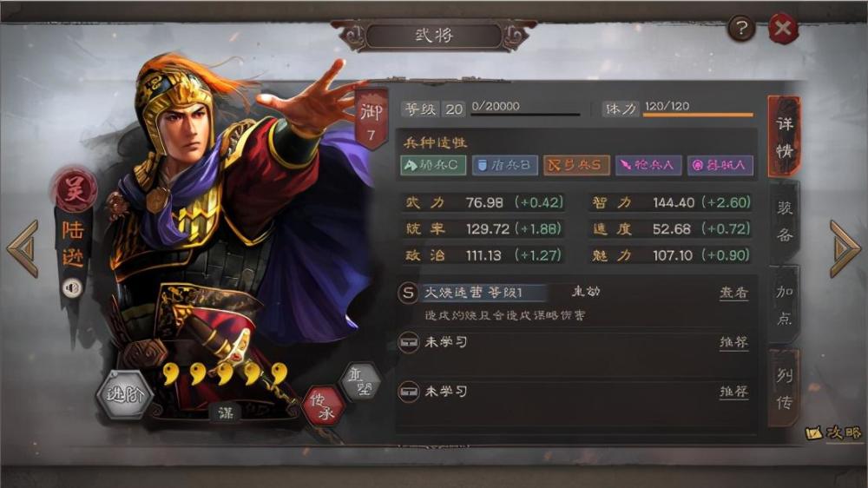Viewport: 868px width, 488px height.
Task: Toggle the speaker voice icon under 陆逊
Action: (73, 288)
